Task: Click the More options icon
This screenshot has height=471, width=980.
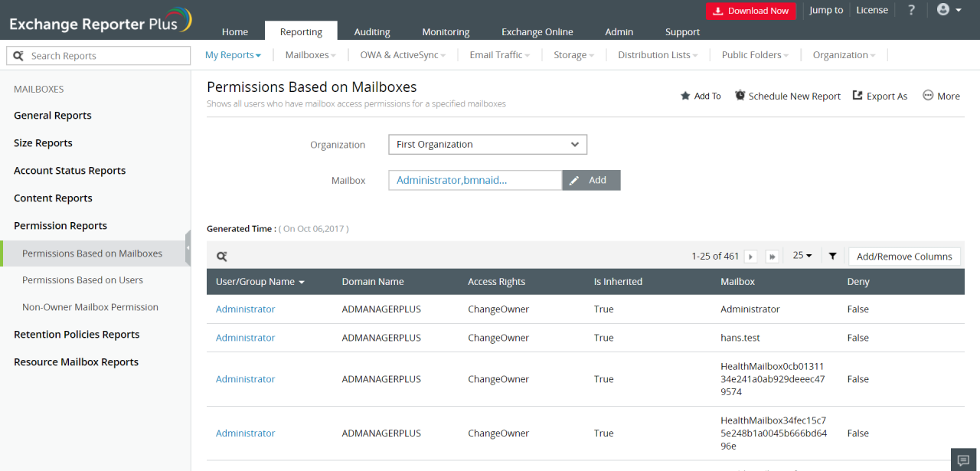Action: [x=941, y=96]
